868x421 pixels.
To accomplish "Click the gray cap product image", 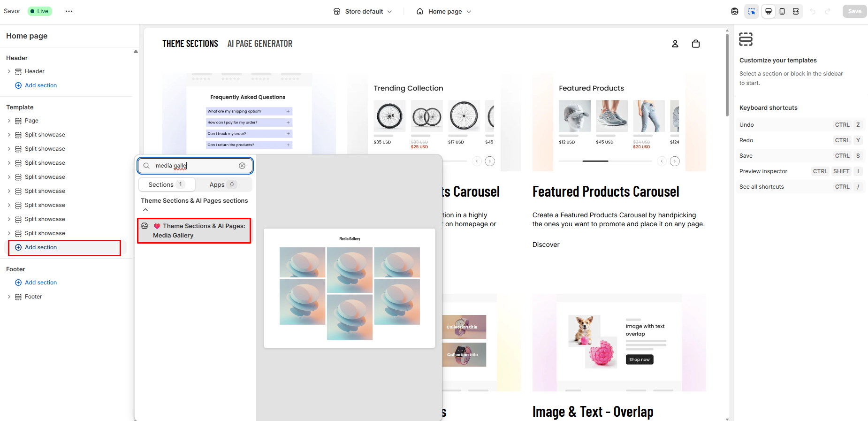I will pos(575,116).
